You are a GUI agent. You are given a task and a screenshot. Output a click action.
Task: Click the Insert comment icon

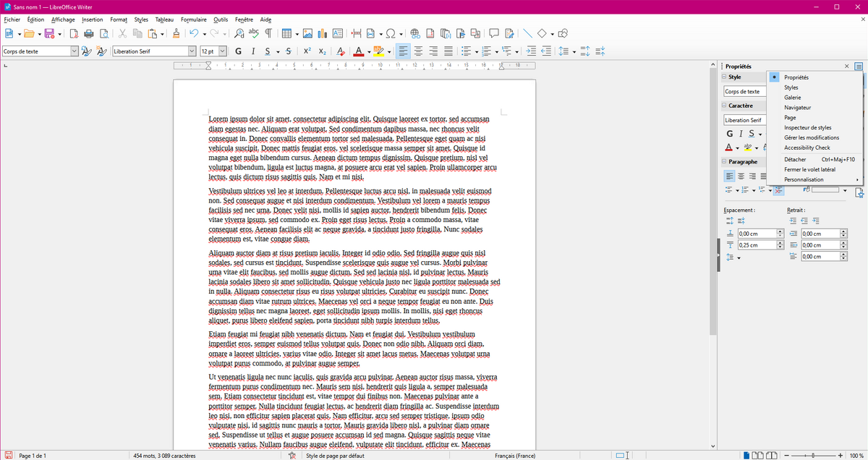coord(494,33)
